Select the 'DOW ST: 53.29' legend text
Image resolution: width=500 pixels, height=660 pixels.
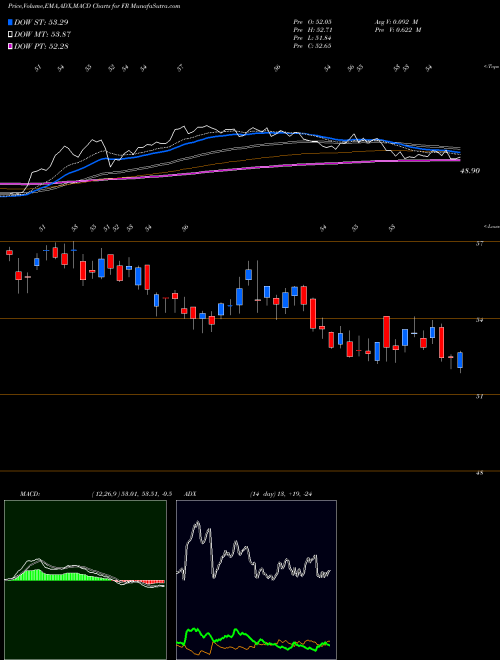41,22
